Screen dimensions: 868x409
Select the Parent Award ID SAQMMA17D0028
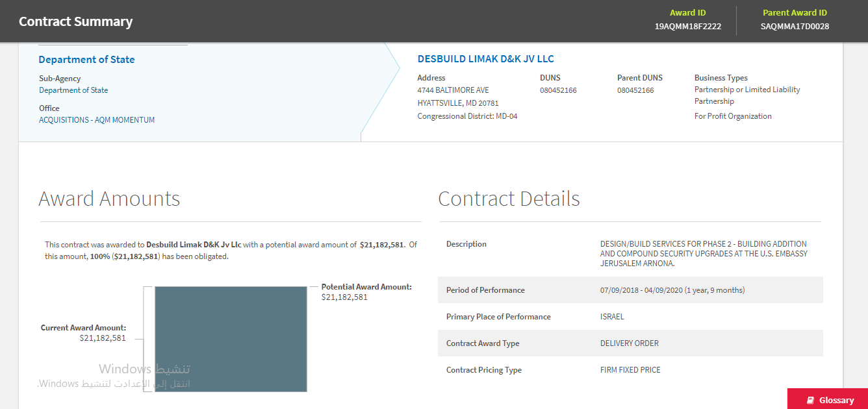tap(795, 27)
